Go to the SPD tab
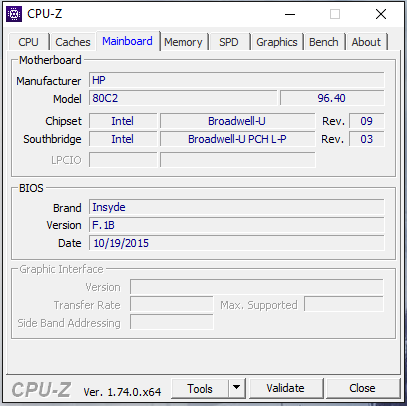Screen dimensions: 407x406 point(229,42)
